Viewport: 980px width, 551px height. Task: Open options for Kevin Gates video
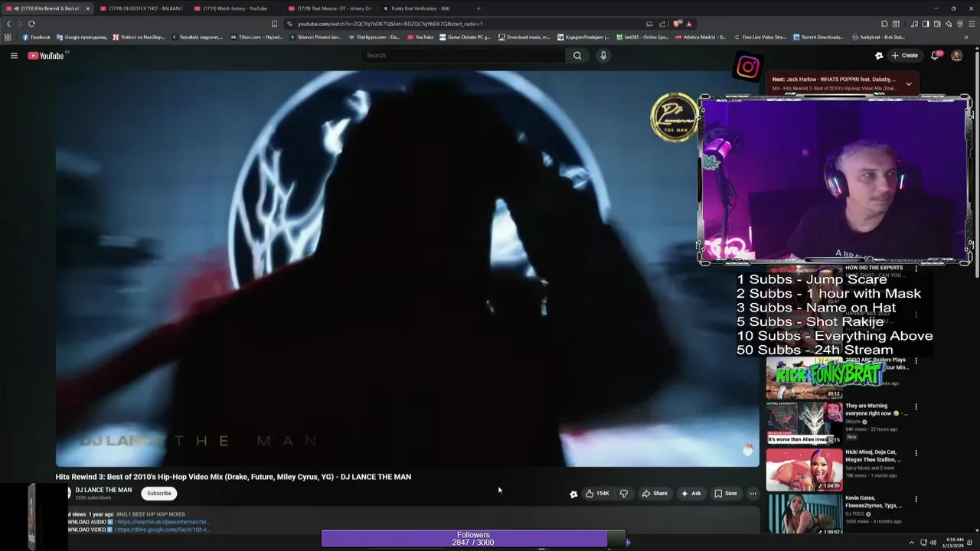[916, 499]
